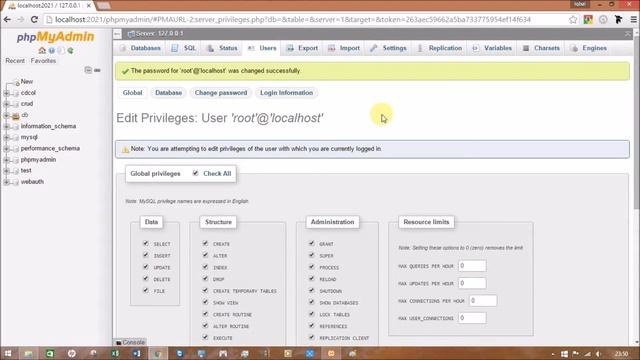Toggle the UPDATE privilege checkbox

(146, 267)
